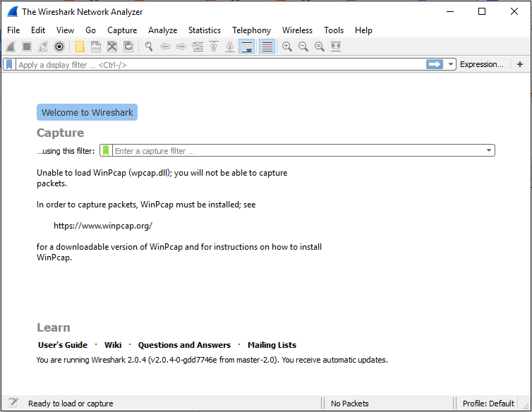Click the Restart current capture icon
The width and height of the screenshot is (532, 412).
tap(43, 47)
